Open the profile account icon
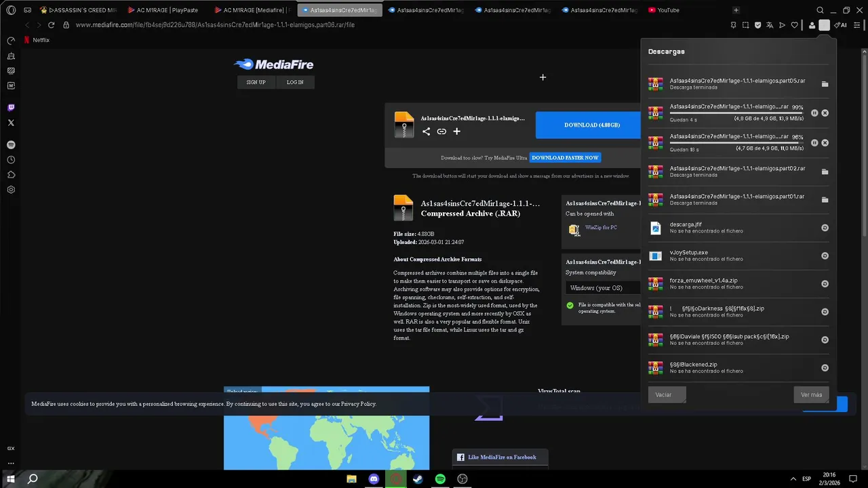 (x=812, y=25)
